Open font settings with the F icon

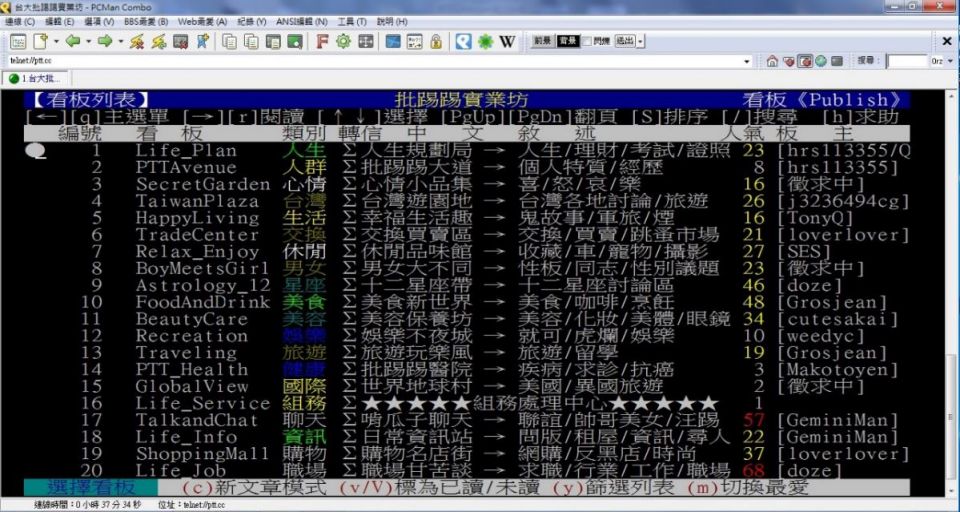click(323, 42)
